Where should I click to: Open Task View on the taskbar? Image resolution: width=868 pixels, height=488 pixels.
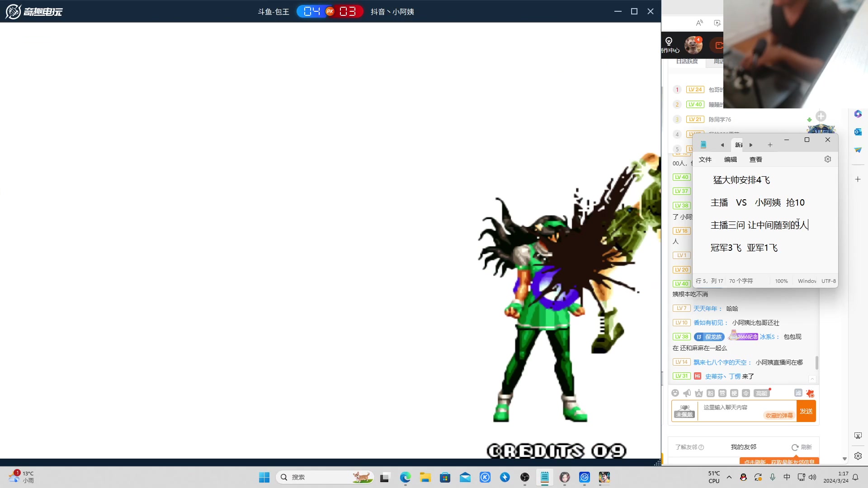tap(385, 477)
